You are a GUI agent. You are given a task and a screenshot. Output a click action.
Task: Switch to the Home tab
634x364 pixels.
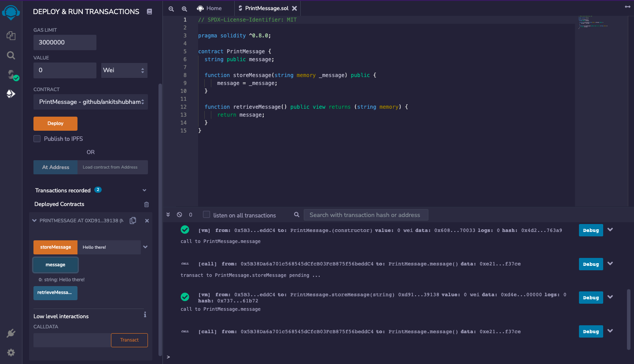209,8
